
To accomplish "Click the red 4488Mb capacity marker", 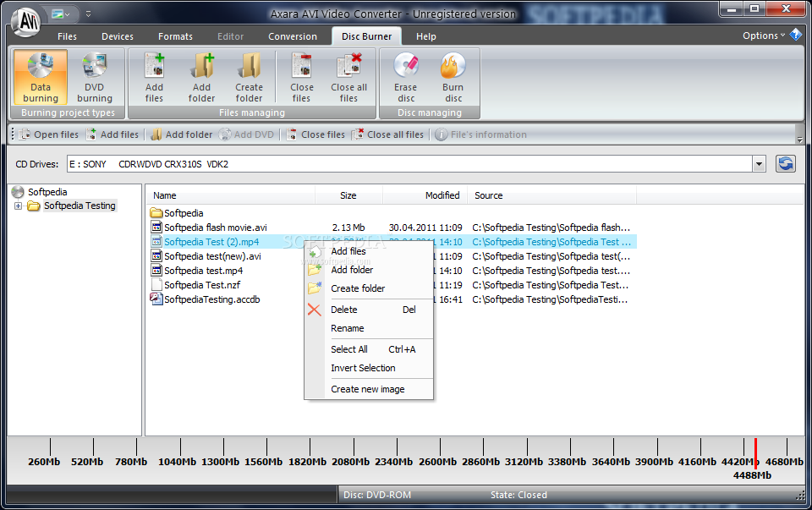I will pyautogui.click(x=755, y=453).
